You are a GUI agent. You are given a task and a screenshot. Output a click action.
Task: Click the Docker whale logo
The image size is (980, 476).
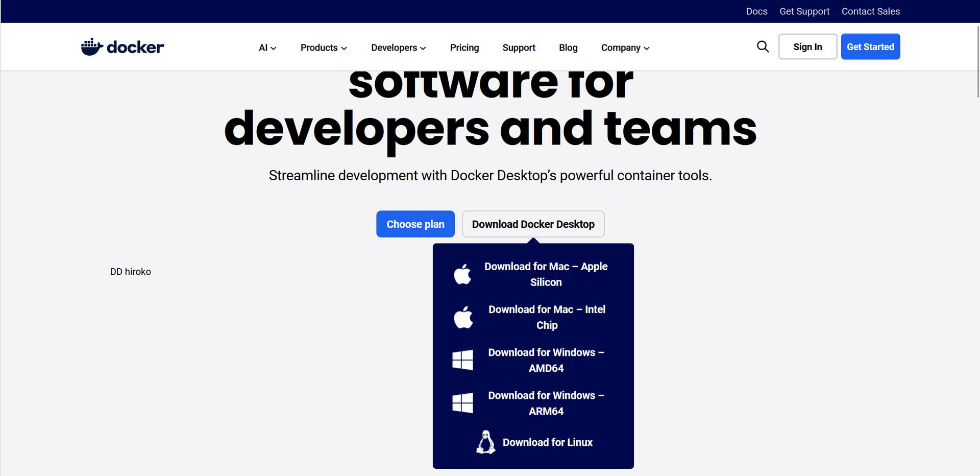click(122, 47)
